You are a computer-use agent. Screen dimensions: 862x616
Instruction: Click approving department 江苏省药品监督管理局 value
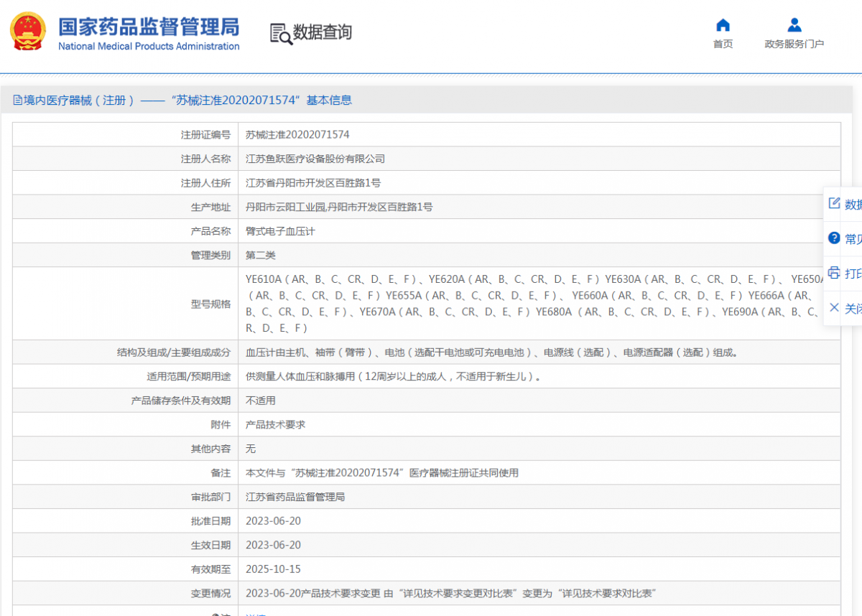[x=295, y=497]
